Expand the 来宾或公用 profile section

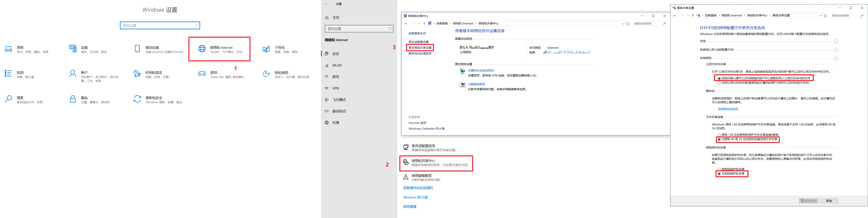(x=836, y=50)
